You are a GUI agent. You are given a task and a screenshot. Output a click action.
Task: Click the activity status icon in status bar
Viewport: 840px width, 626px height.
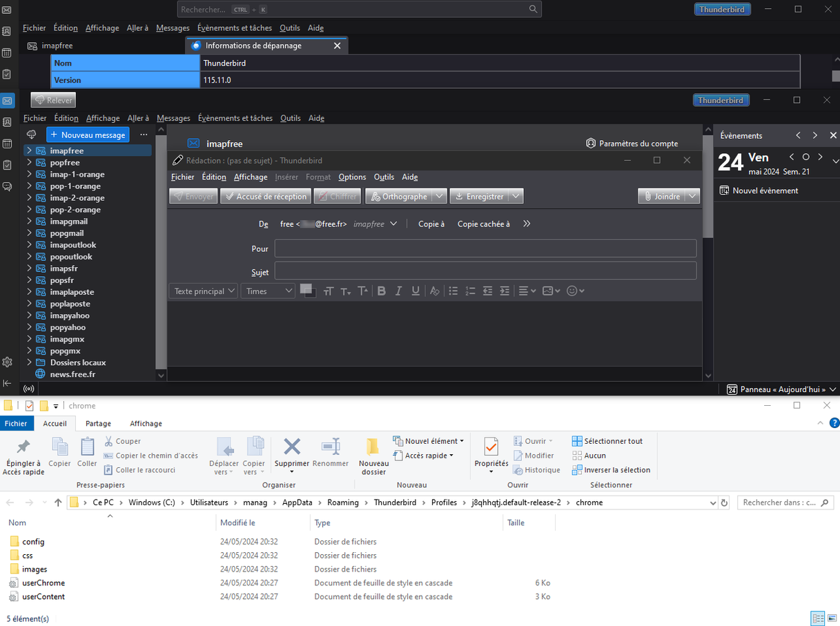29,389
